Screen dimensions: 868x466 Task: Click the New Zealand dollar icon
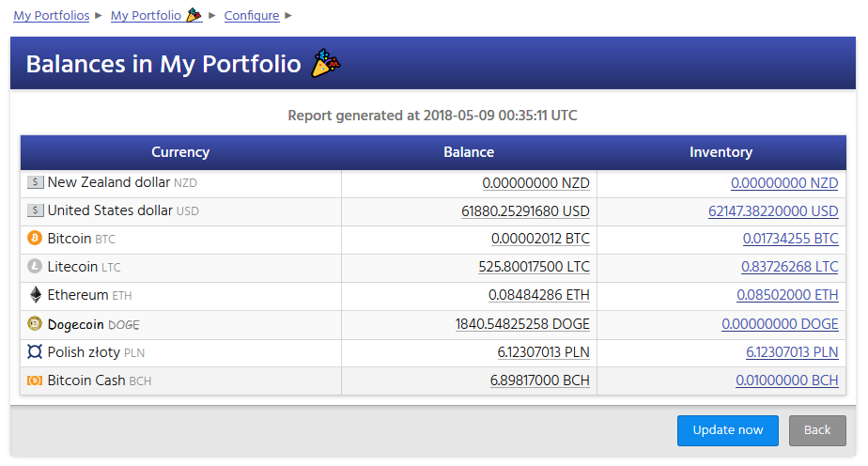[36, 182]
